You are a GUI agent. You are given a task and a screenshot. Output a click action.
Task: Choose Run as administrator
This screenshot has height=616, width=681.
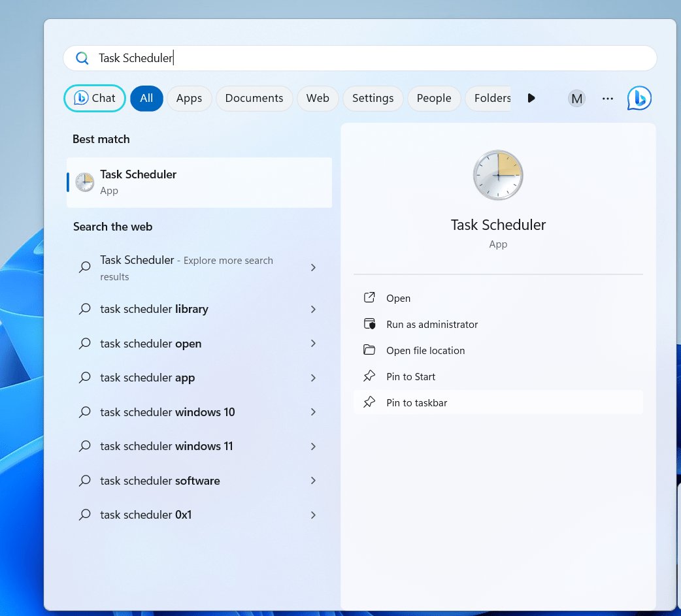coord(498,324)
